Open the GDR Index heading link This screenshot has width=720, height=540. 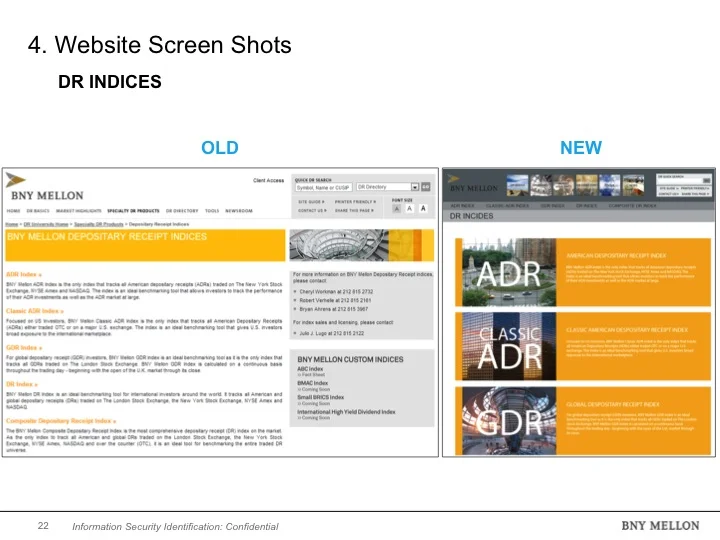(x=24, y=348)
